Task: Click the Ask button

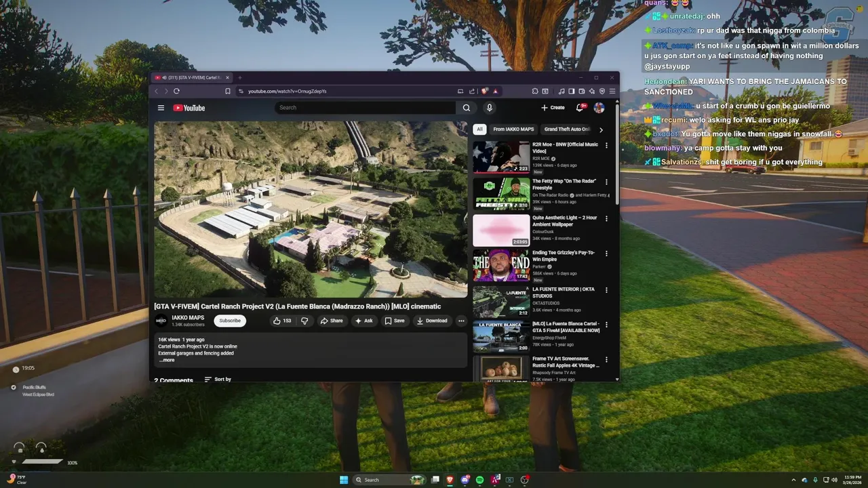Action: coord(364,321)
